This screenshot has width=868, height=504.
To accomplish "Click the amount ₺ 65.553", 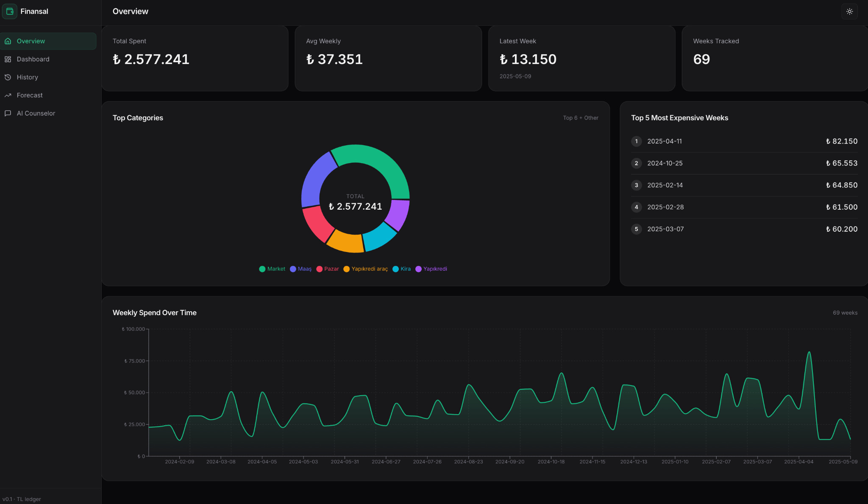I will (x=841, y=163).
